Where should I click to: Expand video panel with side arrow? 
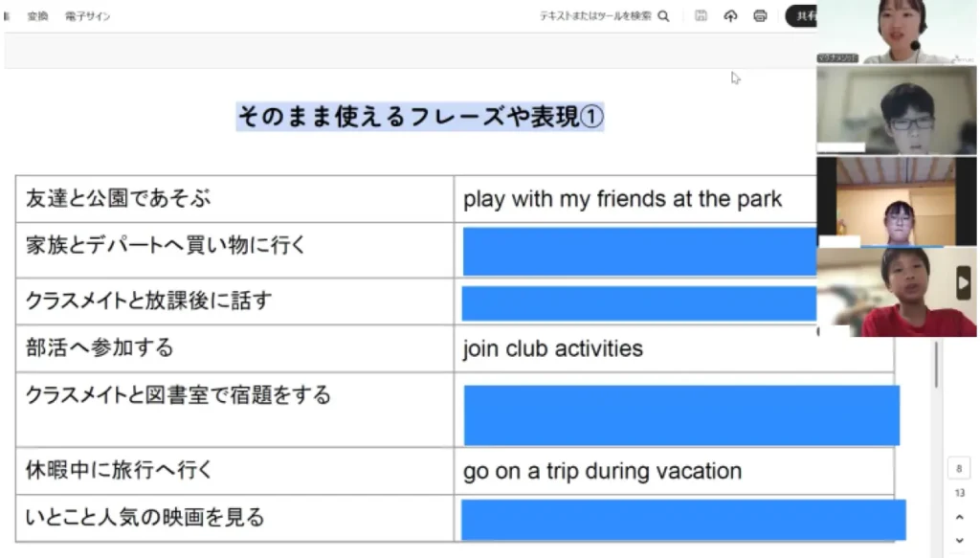963,283
